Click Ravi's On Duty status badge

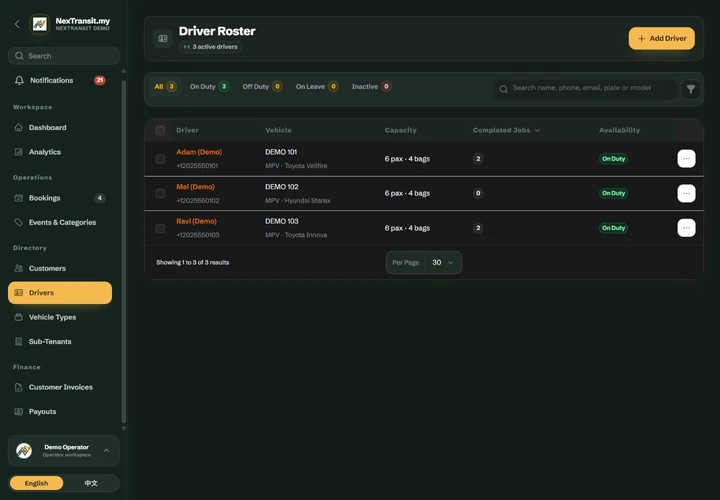click(613, 228)
